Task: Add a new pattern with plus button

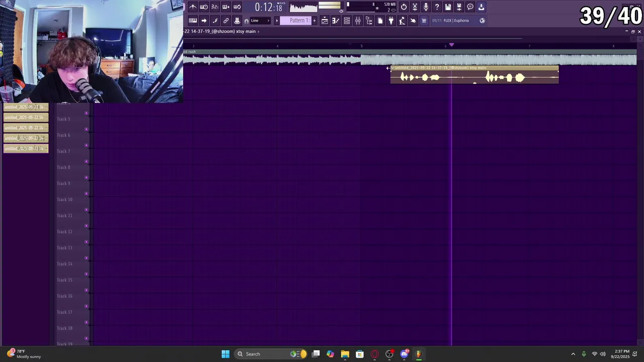Action: (315, 21)
